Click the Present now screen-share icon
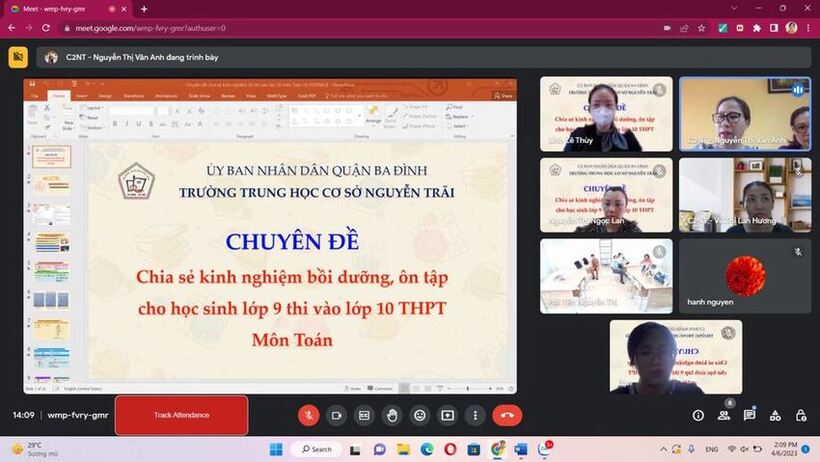 [447, 415]
